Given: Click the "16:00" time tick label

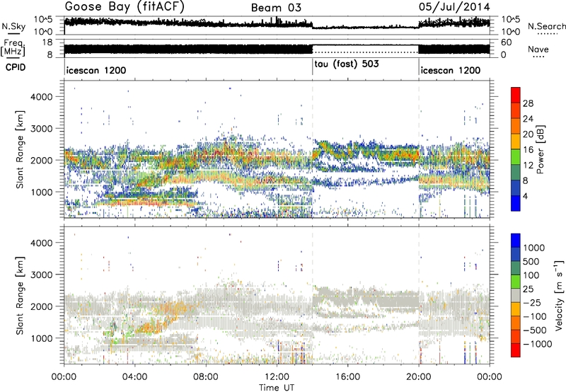Looking at the screenshot, I should click(x=347, y=377).
